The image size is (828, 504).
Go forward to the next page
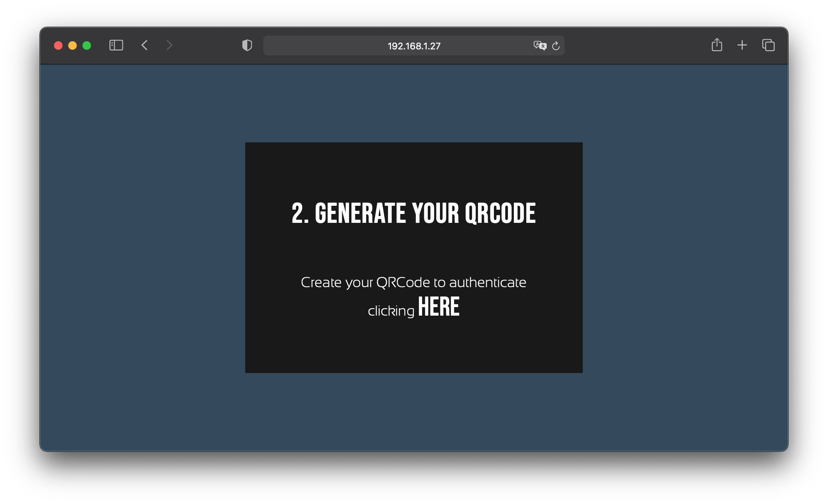tap(169, 45)
